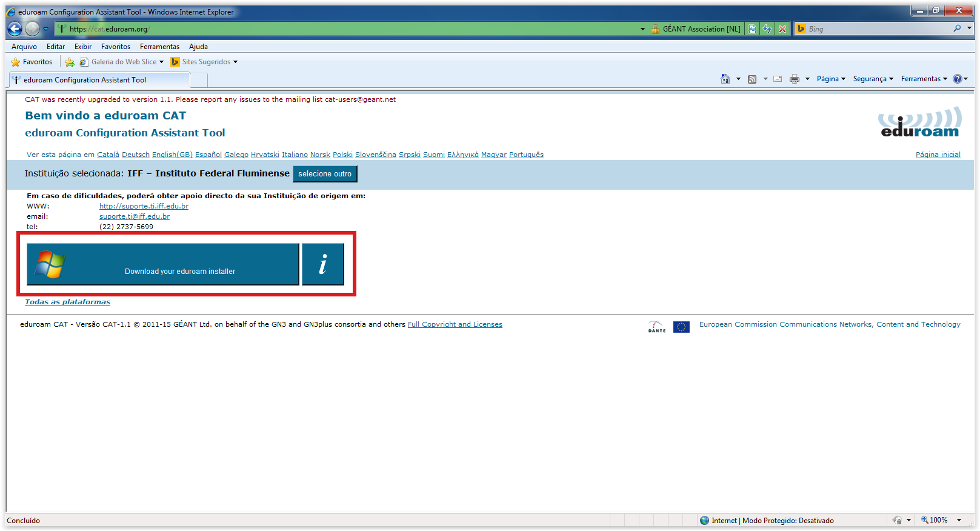Click the 100% zoom level button
Image resolution: width=980 pixels, height=531 pixels.
pyautogui.click(x=934, y=520)
